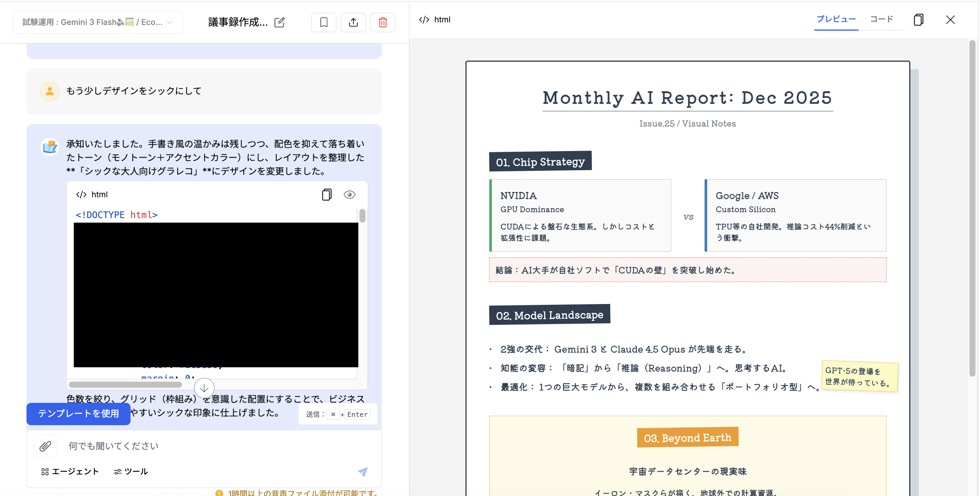Screen dimensions: 980x496
Task: Click the Issue.25 / Visual Notes subtitle
Action: [x=688, y=124]
